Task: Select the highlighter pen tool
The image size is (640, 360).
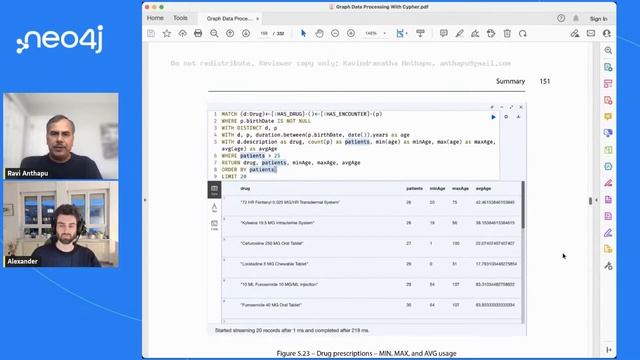Action: coord(460,33)
